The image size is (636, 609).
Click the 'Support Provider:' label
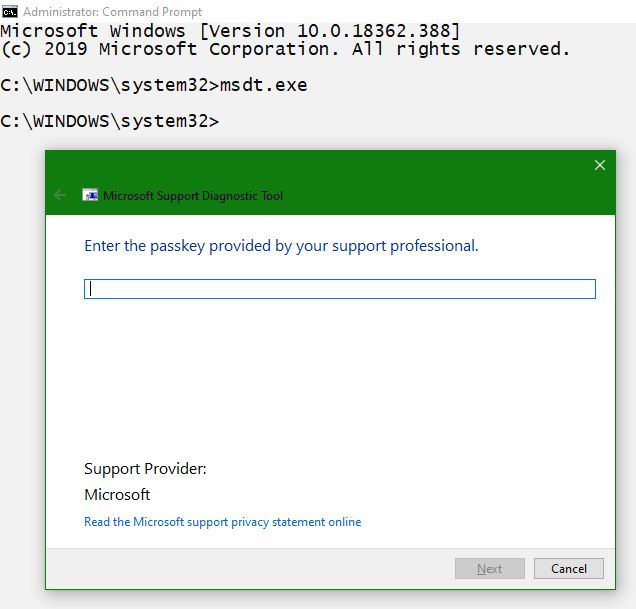[145, 469]
